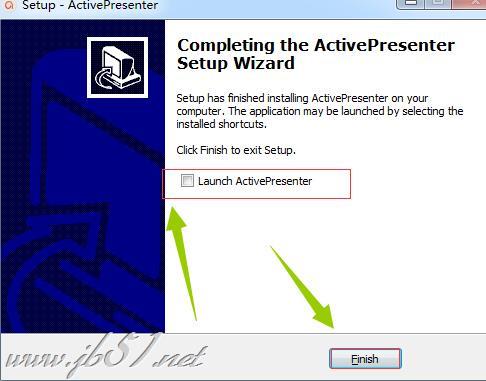Click the gray footer bar beside Finish
This screenshot has width=486, height=381.
tap(267, 357)
